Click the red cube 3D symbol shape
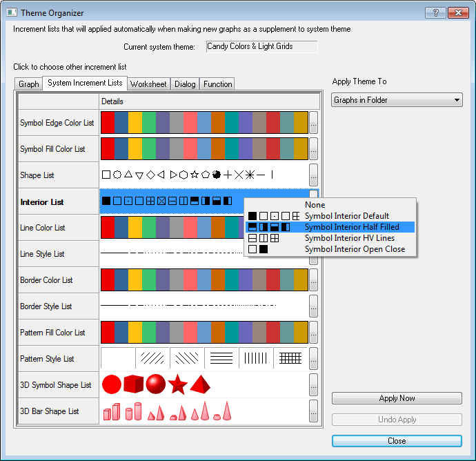 tap(134, 384)
